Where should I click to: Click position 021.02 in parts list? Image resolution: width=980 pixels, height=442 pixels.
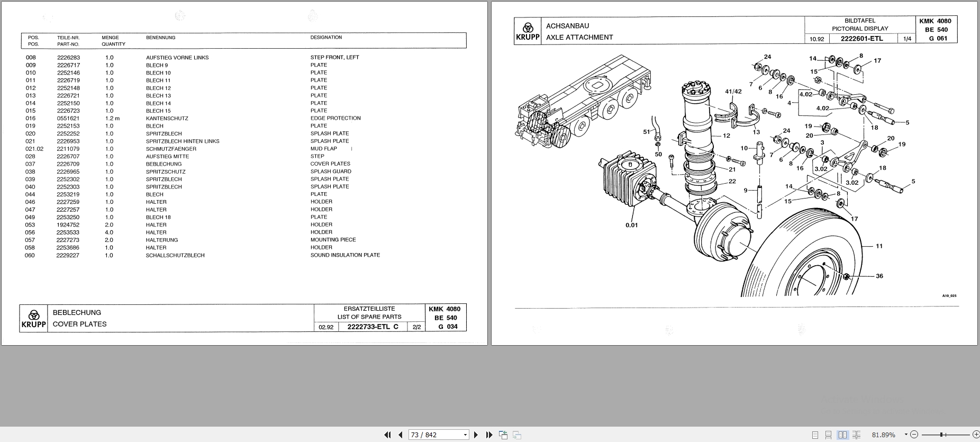(34, 149)
